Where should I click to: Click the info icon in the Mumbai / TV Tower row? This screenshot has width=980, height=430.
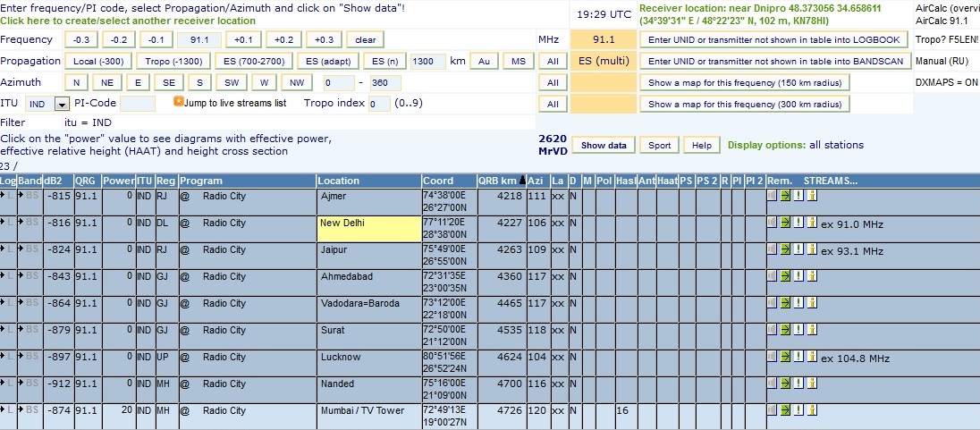(x=812, y=410)
